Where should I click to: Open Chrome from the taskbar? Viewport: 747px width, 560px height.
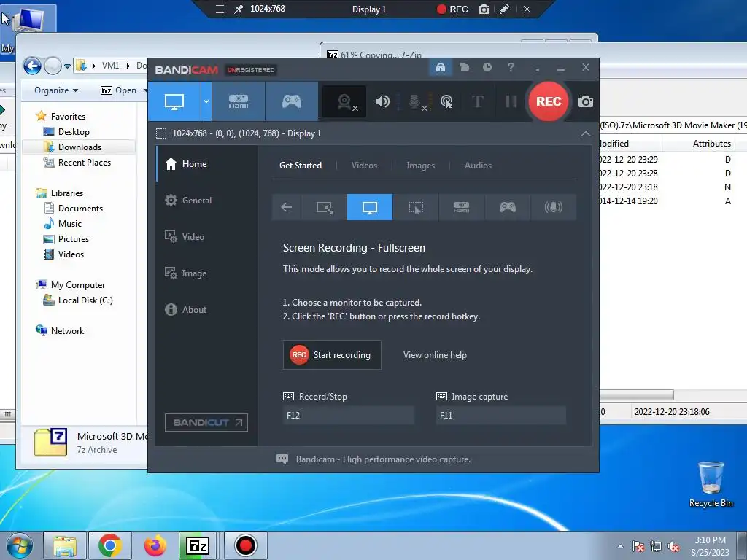coord(110,545)
